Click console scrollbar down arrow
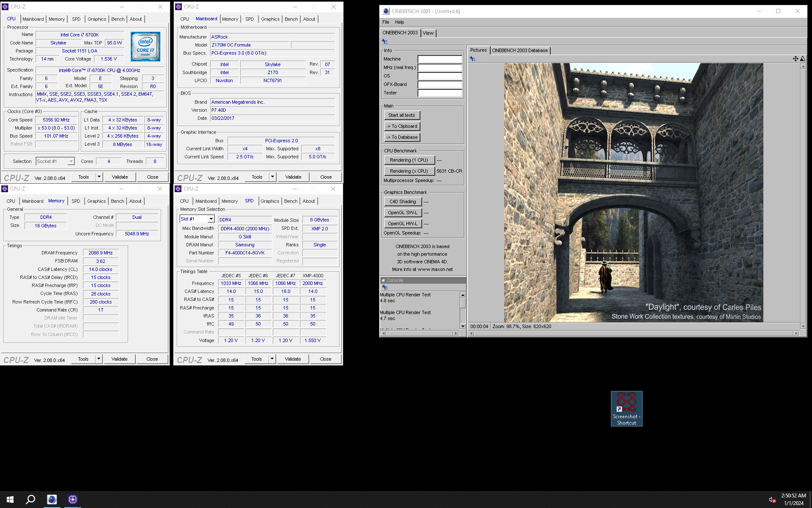 (463, 326)
